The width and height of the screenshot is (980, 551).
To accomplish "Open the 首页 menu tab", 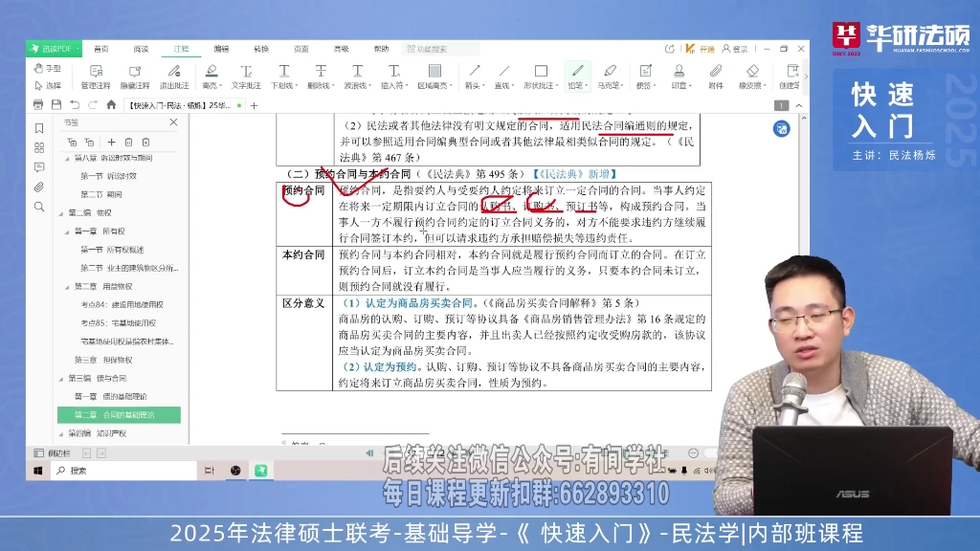I will 101,49.
